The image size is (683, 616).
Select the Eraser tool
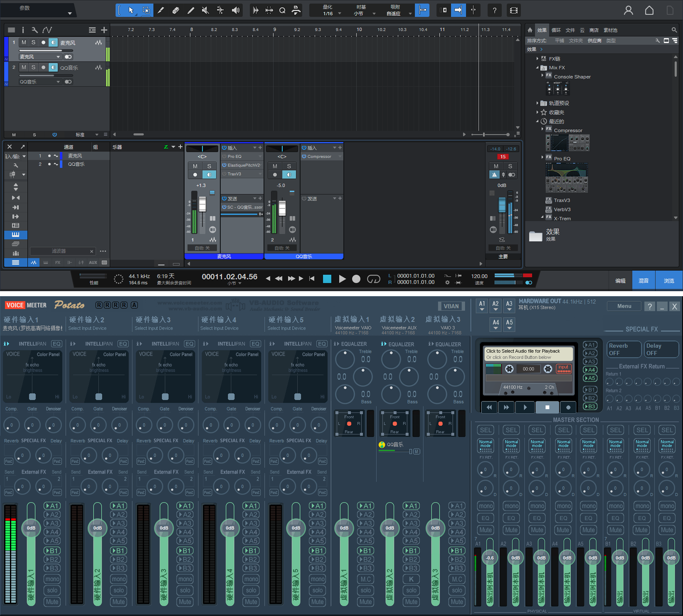176,10
